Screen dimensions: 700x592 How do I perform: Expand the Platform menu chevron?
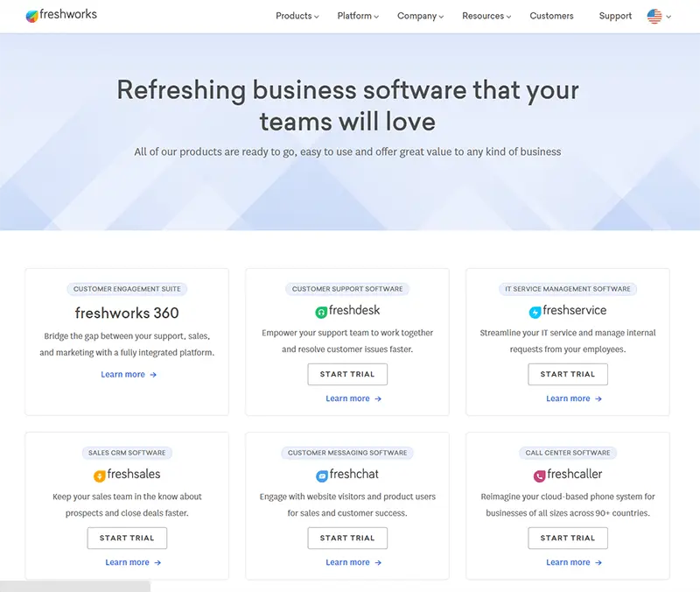coord(376,17)
